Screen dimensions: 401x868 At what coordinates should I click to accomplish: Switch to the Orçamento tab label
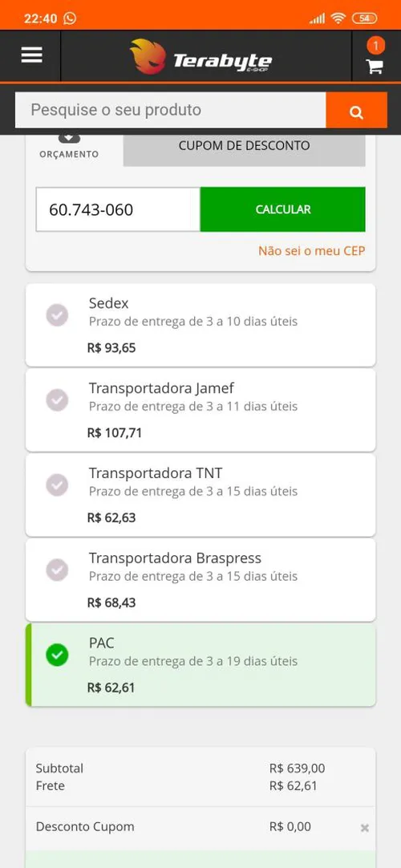[69, 155]
